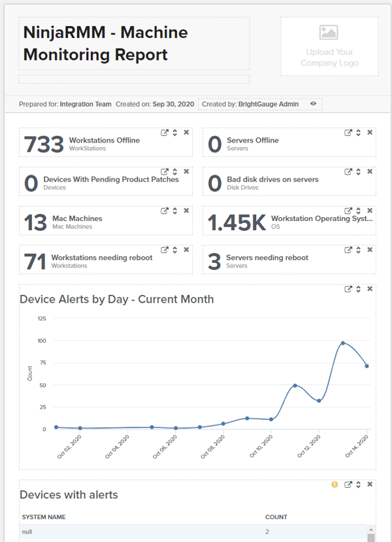Reorder the Servers Offline gauge

tap(359, 132)
